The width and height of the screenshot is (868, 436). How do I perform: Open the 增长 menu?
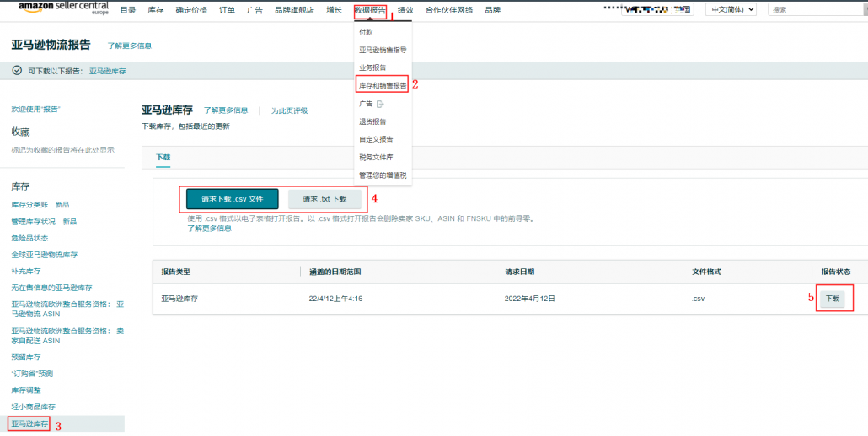click(x=334, y=10)
